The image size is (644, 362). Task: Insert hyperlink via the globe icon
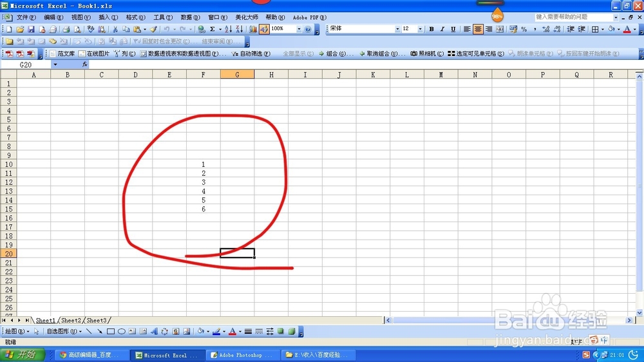click(201, 29)
